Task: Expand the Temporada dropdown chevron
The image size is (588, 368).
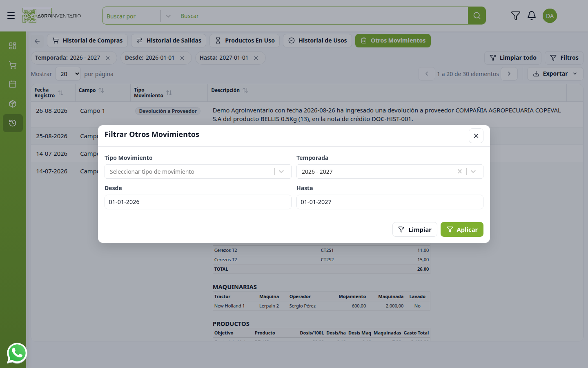Action: click(x=473, y=172)
